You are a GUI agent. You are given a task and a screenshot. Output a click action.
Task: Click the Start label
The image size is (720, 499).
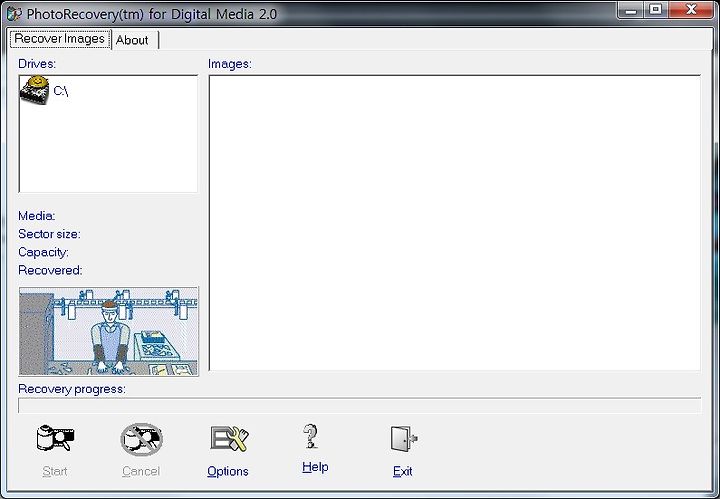tap(55, 471)
